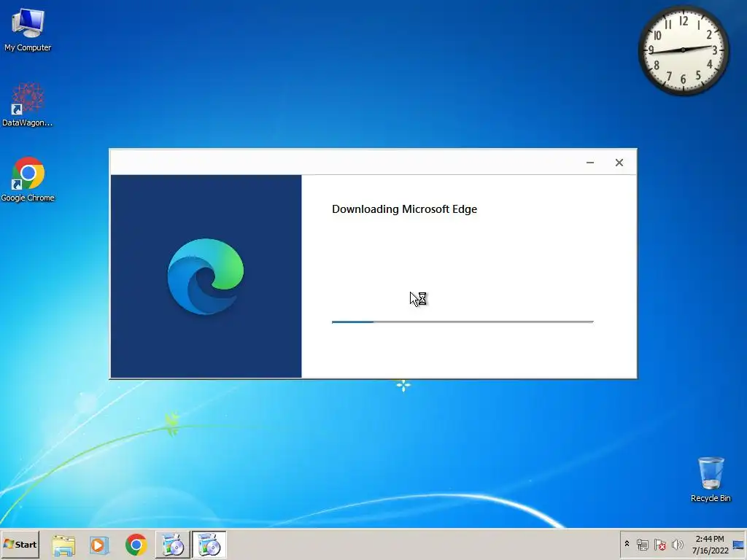Open the My Computer desktop icon
Viewport: 747px width, 560px height.
click(x=28, y=29)
